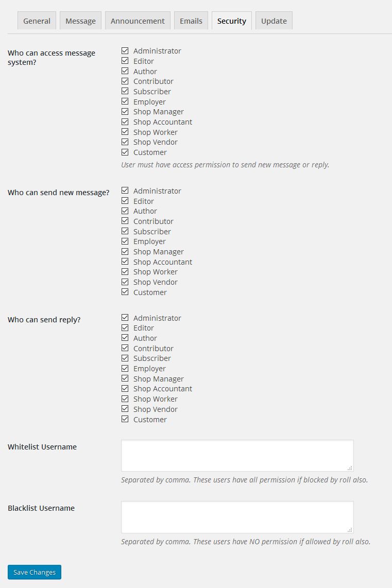Screen dimensions: 392x588
Task: Uncheck Administrator under message system access
Action: pyautogui.click(x=125, y=50)
